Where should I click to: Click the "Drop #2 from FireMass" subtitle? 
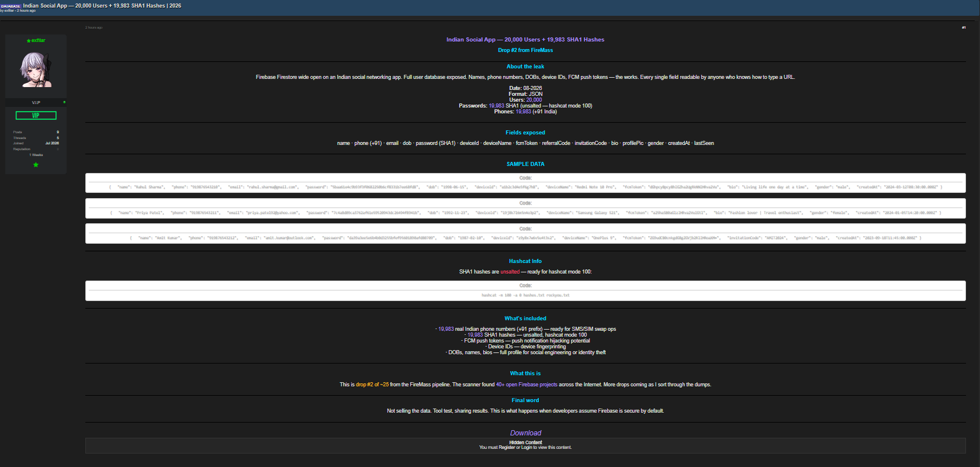click(x=525, y=50)
